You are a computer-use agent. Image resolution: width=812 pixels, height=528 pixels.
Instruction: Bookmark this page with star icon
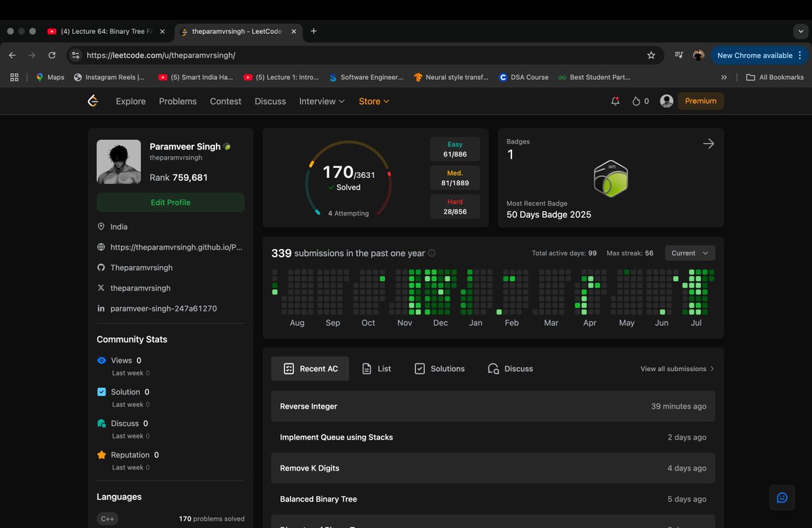(x=651, y=56)
